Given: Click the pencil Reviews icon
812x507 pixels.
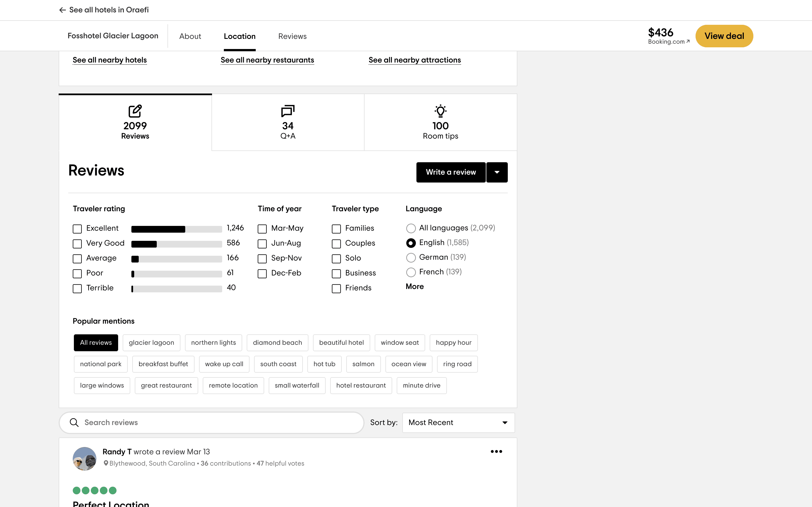Looking at the screenshot, I should pos(135,111).
